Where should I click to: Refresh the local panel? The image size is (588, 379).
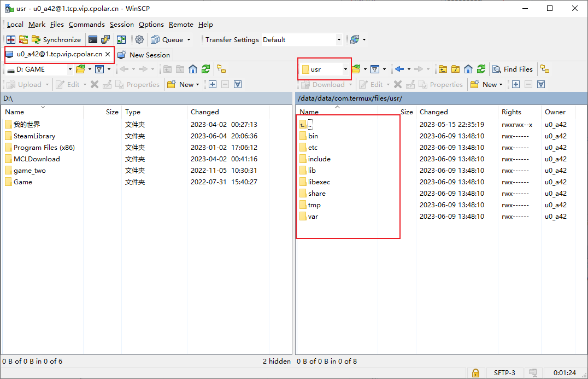point(205,69)
